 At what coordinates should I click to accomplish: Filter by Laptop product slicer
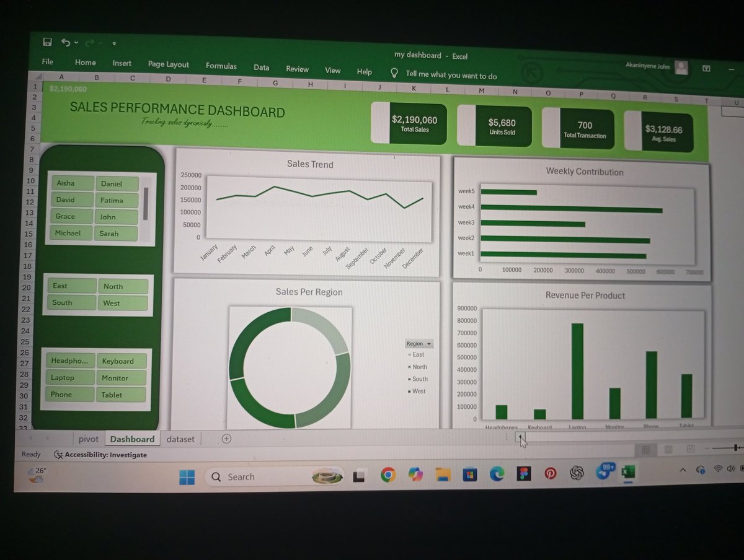click(x=70, y=378)
